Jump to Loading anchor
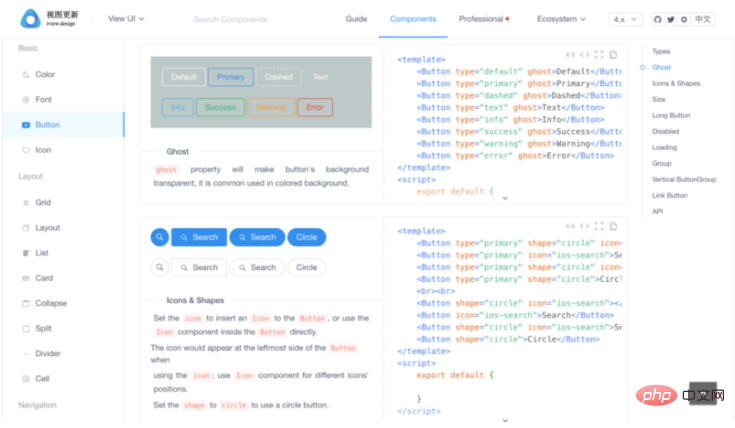This screenshot has height=428, width=735. (664, 147)
